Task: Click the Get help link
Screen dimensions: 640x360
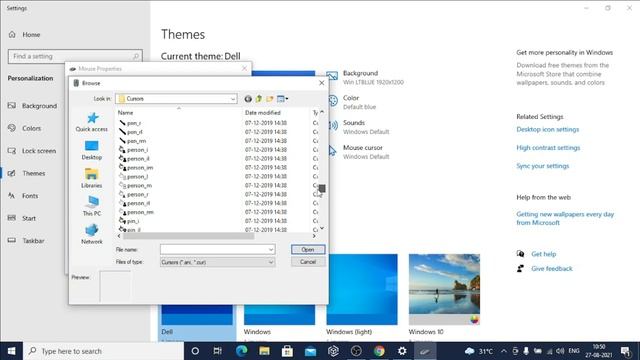Action: click(543, 254)
